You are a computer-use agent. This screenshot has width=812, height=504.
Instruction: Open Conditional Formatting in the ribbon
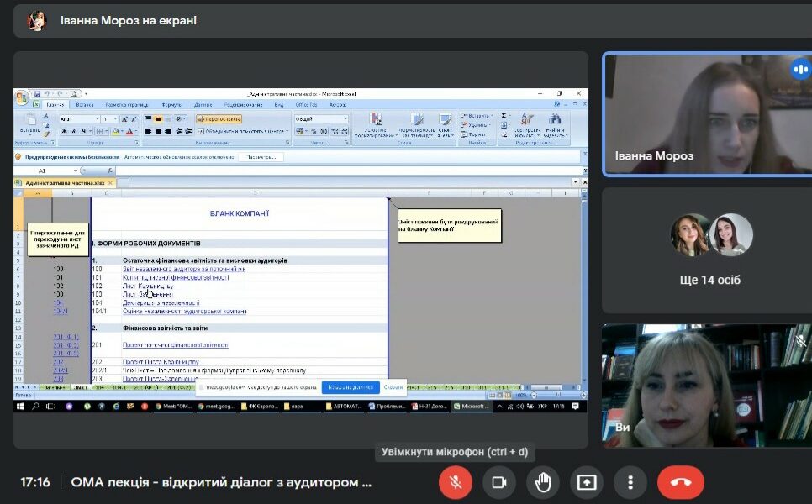pos(376,126)
